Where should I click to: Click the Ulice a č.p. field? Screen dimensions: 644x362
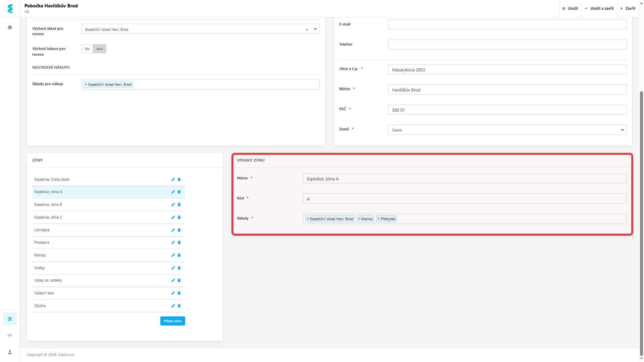[x=507, y=69]
